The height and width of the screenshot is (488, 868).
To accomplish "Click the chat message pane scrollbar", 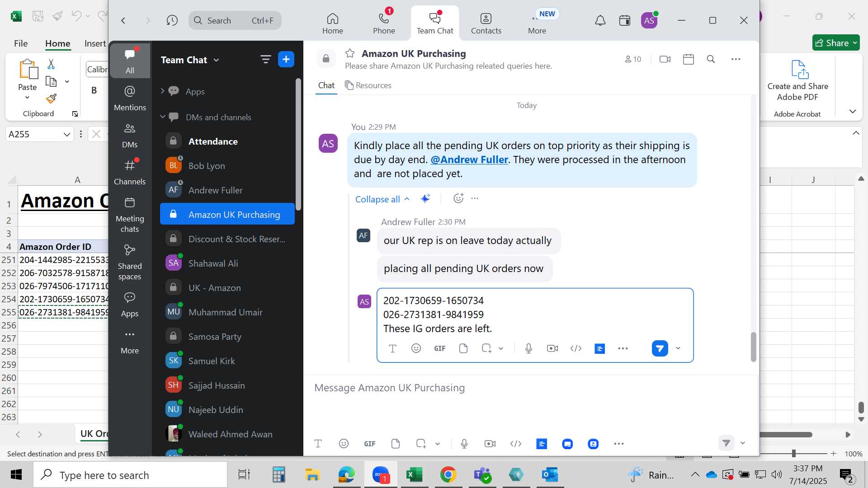I will pos(753,347).
